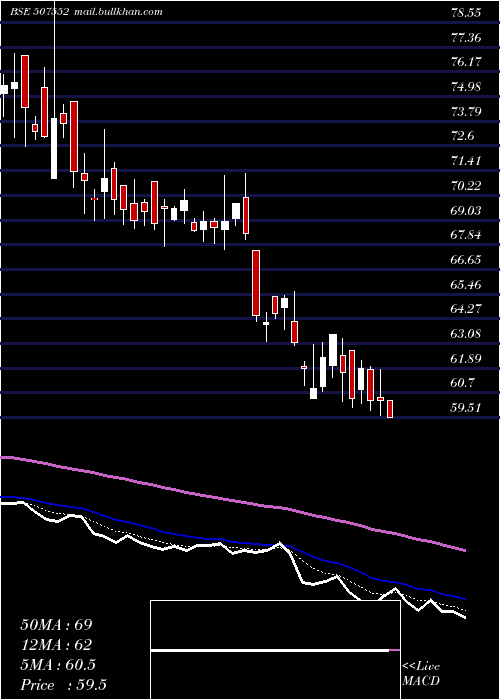This screenshot has height=700, width=500.
Task: Click the mail.bullkhan.com watermark text
Action: click(x=117, y=12)
